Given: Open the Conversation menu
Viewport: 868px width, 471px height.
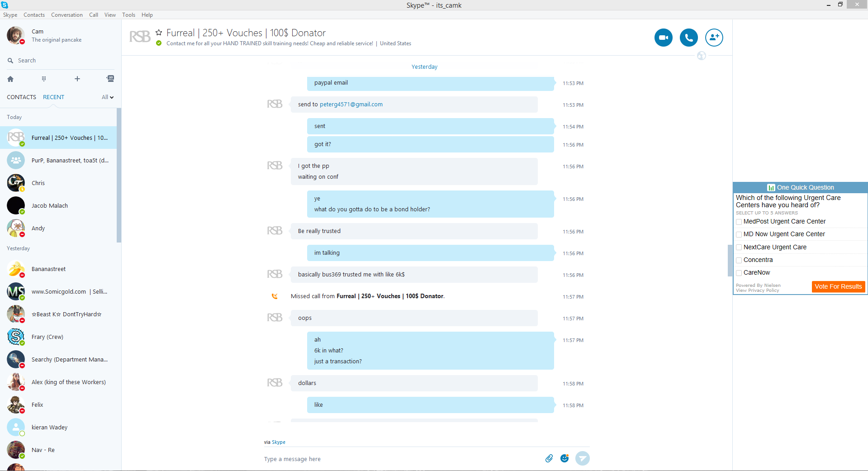Looking at the screenshot, I should coord(67,15).
